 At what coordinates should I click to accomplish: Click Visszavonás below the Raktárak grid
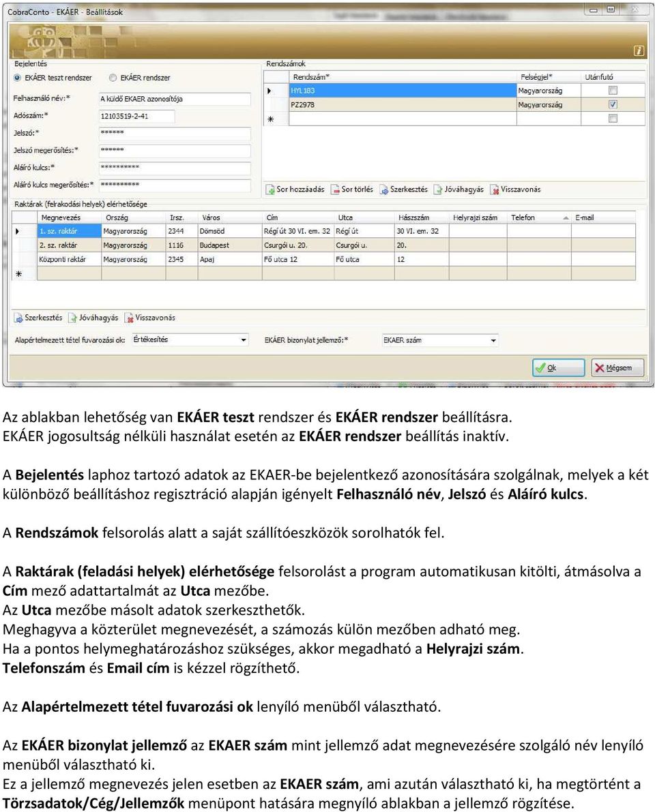(x=150, y=318)
